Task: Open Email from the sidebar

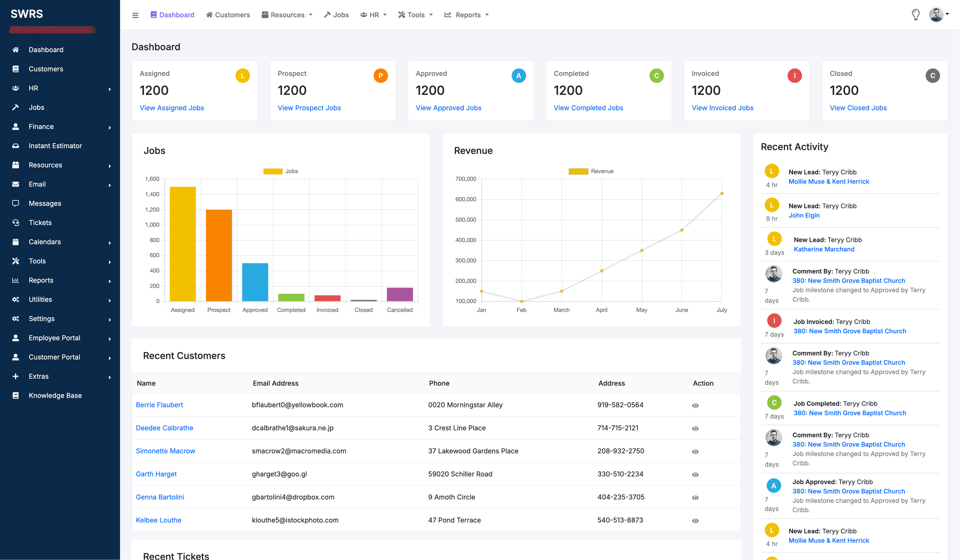Action: pos(37,184)
